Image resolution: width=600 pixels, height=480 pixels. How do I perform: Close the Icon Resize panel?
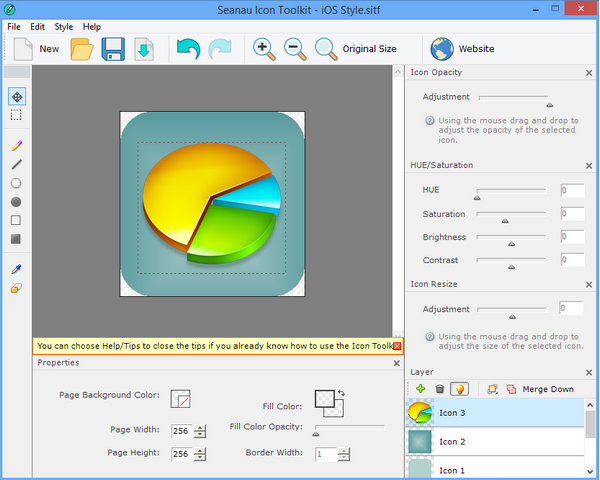(x=589, y=285)
